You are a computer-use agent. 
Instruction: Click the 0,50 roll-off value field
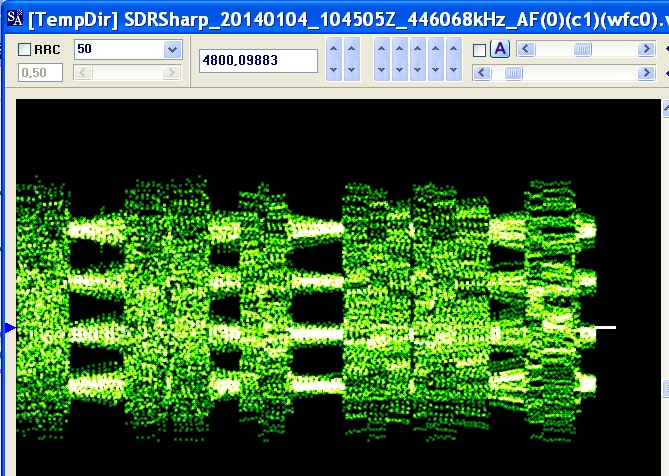[40, 73]
